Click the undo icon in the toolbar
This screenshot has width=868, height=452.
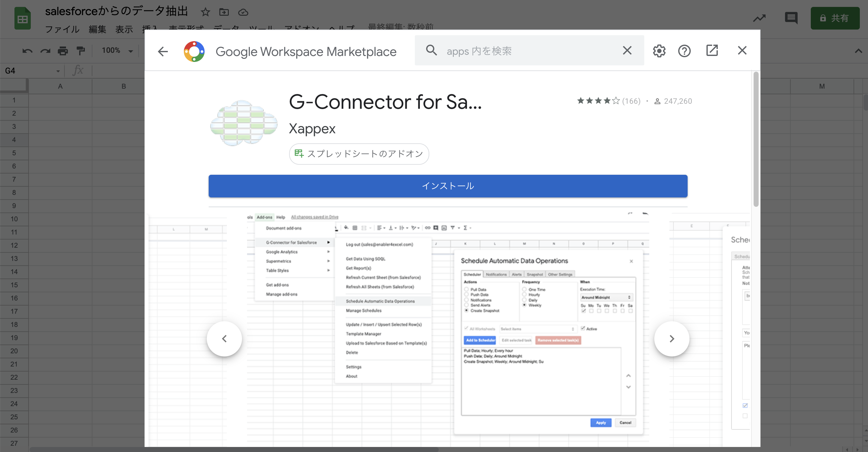coord(27,51)
